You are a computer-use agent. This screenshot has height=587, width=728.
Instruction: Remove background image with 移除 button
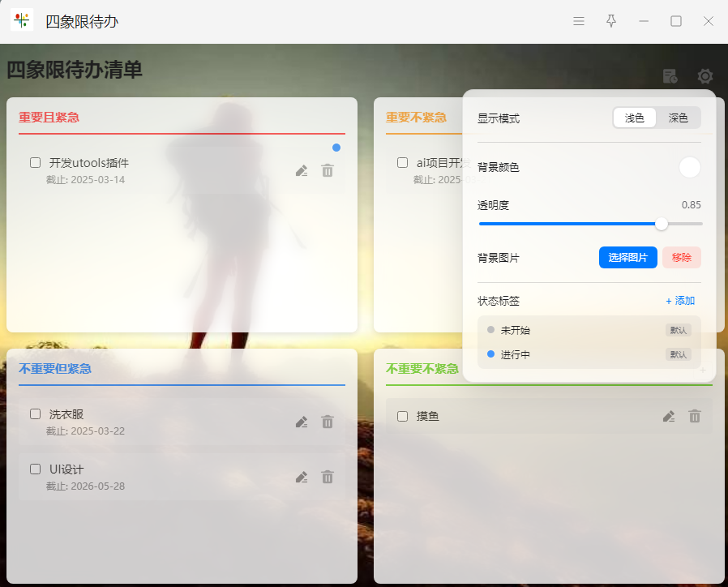[682, 257]
